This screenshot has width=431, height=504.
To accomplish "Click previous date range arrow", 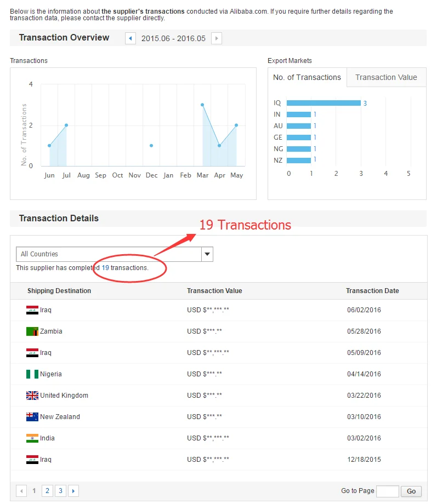I will click(131, 38).
